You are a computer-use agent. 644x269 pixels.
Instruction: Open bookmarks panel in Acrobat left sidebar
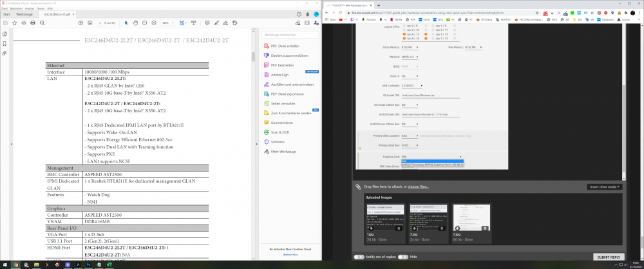point(5,44)
